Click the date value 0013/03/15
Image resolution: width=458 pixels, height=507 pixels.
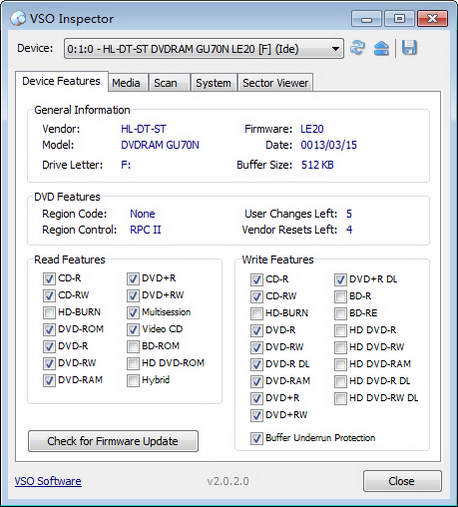point(329,145)
